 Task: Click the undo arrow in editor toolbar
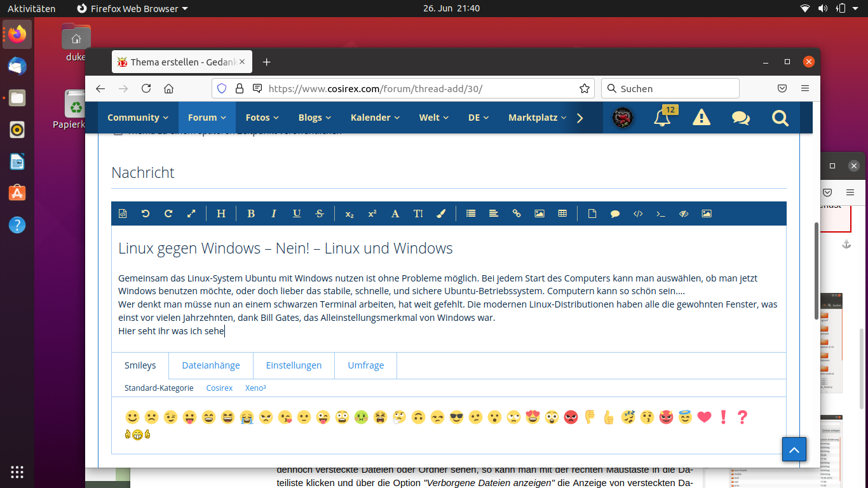click(x=146, y=213)
